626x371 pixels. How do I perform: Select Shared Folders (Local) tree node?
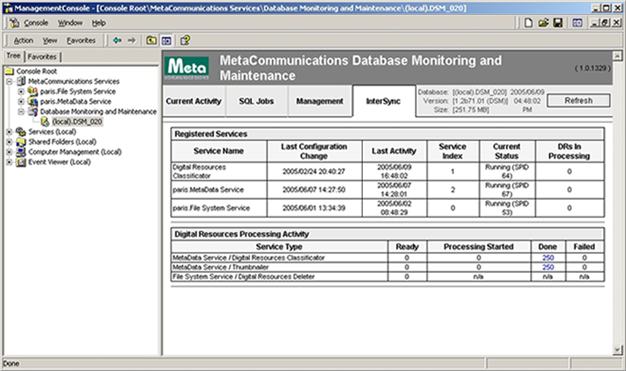click(62, 142)
